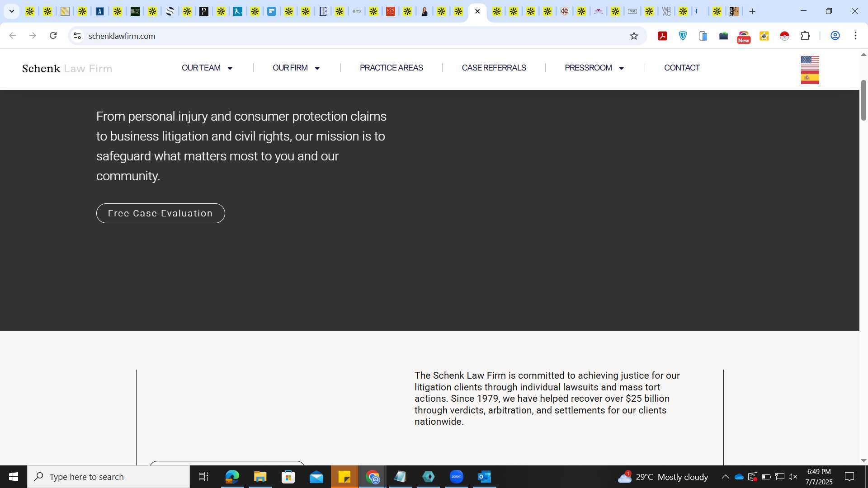Open the blue shield VPN extension
Image resolution: width=868 pixels, height=488 pixels.
click(x=683, y=36)
